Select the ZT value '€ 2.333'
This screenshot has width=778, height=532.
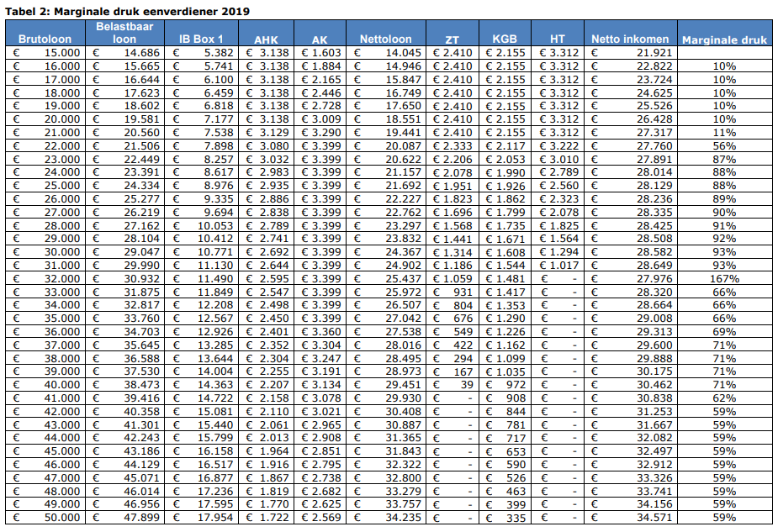(x=453, y=145)
